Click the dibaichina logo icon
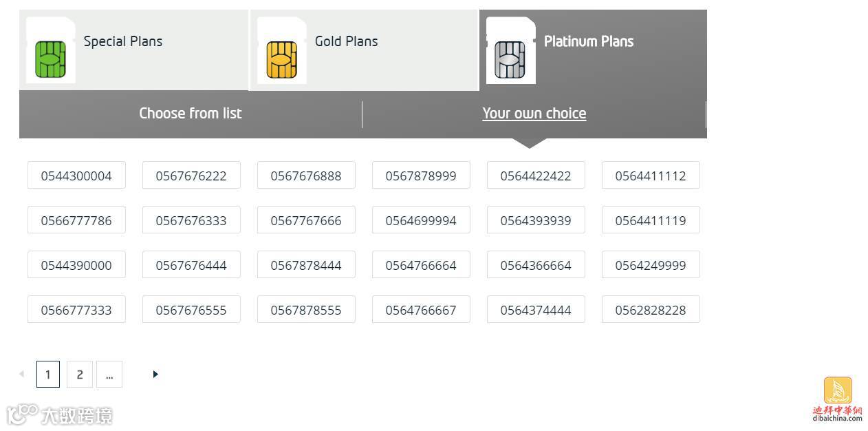This screenshot has height=431, width=868. [x=837, y=392]
